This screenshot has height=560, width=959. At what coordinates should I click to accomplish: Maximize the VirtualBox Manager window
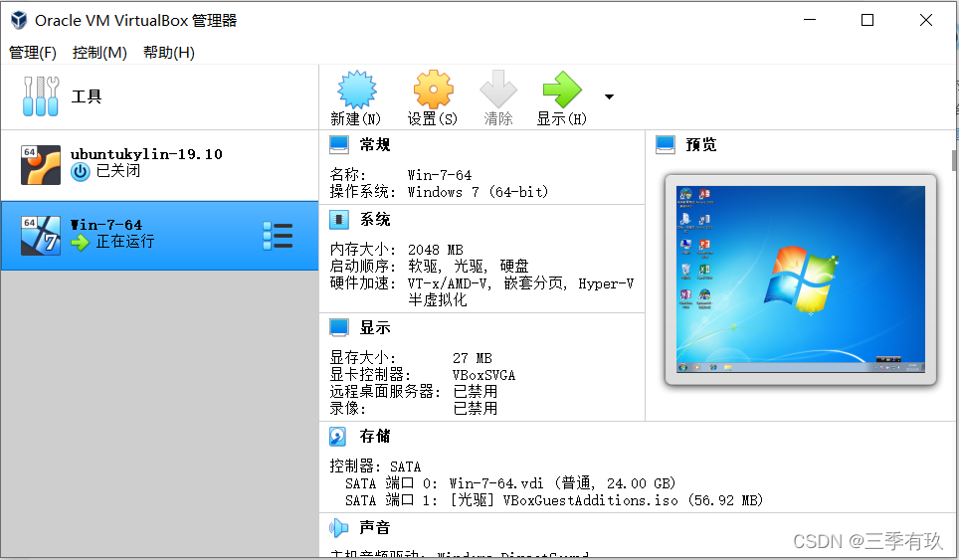(867, 20)
